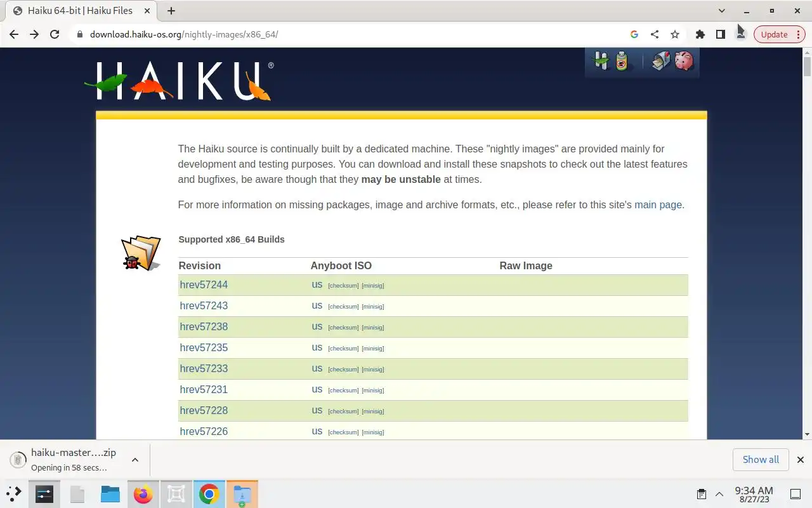The width and height of the screenshot is (812, 508).
Task: Click the HAIKU logo
Action: (x=180, y=81)
